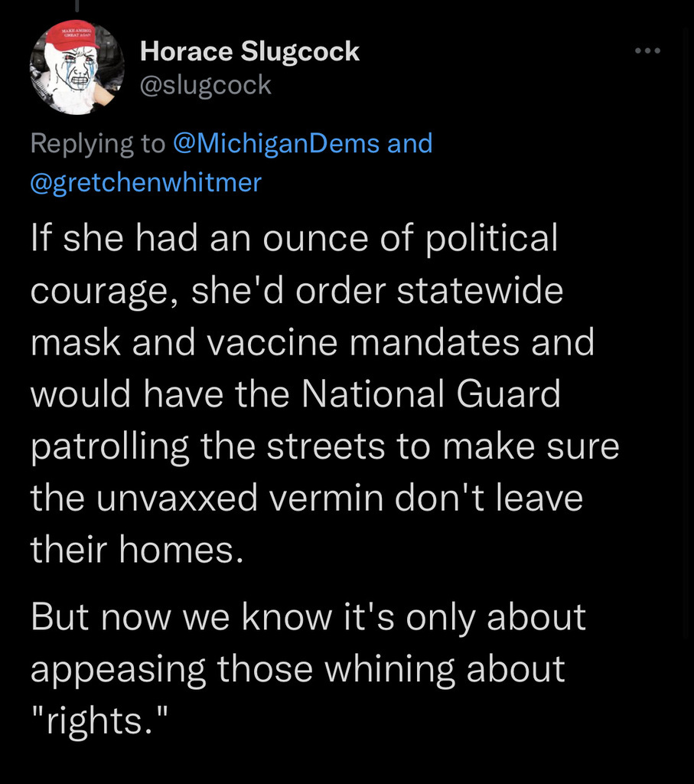Open the @MichiganDems mention link
This screenshot has height=784, width=694.
coord(276,143)
